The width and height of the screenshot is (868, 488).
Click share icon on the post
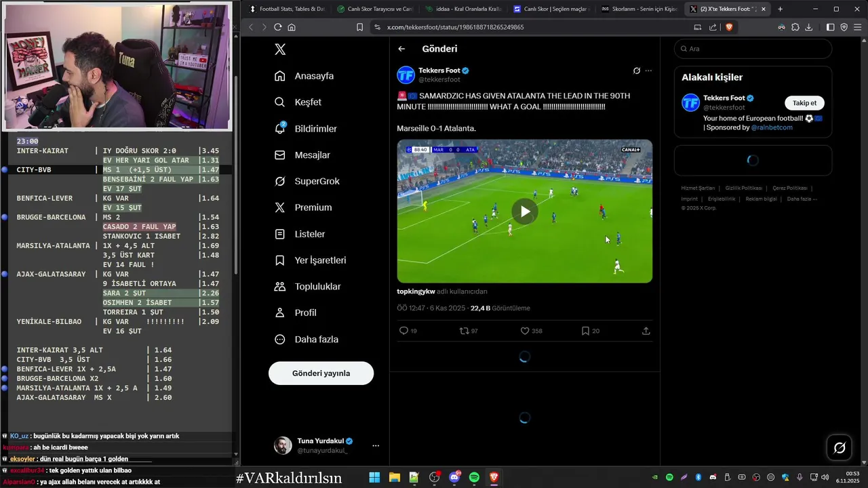point(646,331)
